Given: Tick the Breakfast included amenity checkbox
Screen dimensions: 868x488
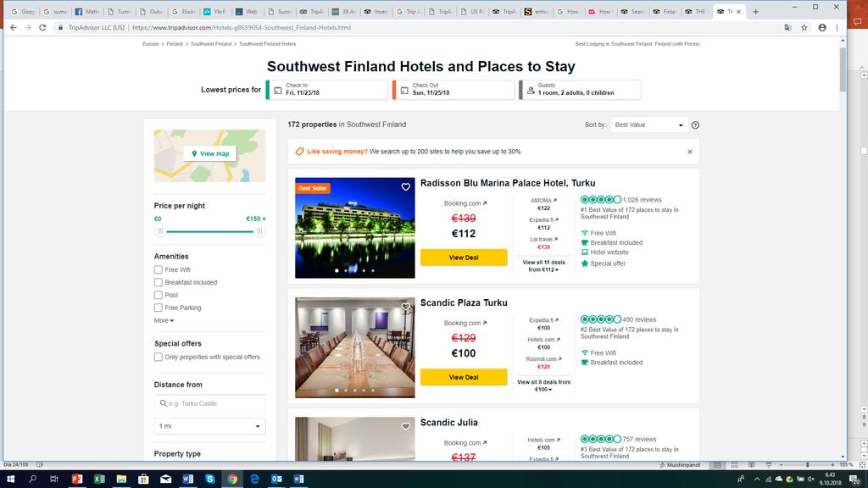Looking at the screenshot, I should (x=159, y=283).
